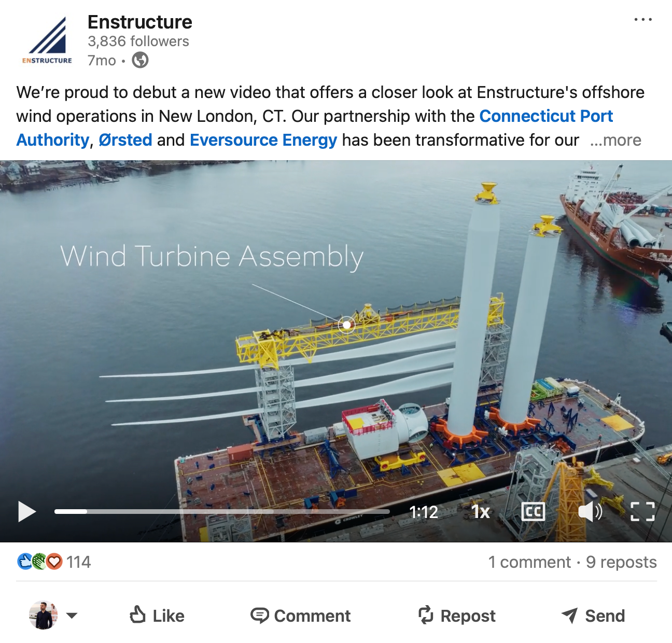Click the 3,836 followers text

pos(138,41)
